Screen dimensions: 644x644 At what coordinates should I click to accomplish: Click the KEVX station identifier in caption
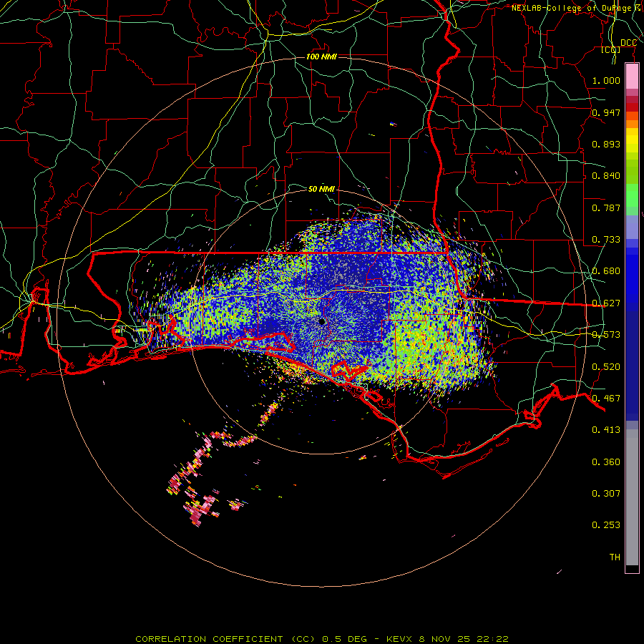(x=399, y=639)
